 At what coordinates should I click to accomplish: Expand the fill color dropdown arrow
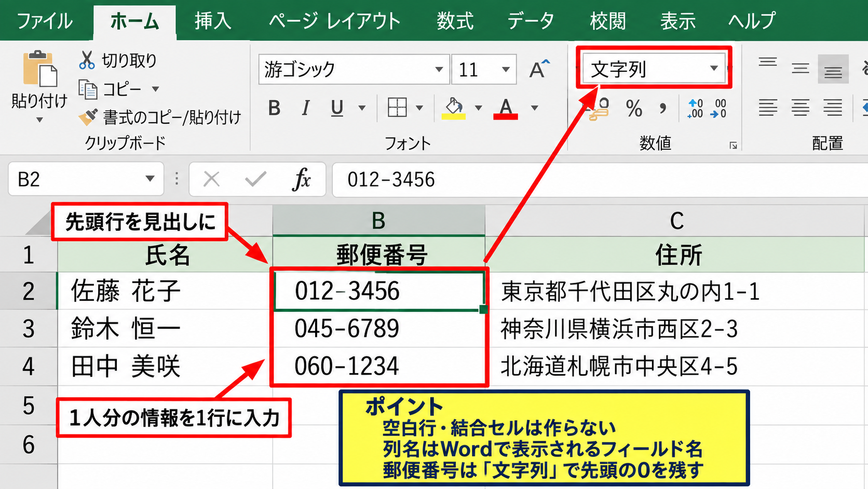pyautogui.click(x=478, y=108)
